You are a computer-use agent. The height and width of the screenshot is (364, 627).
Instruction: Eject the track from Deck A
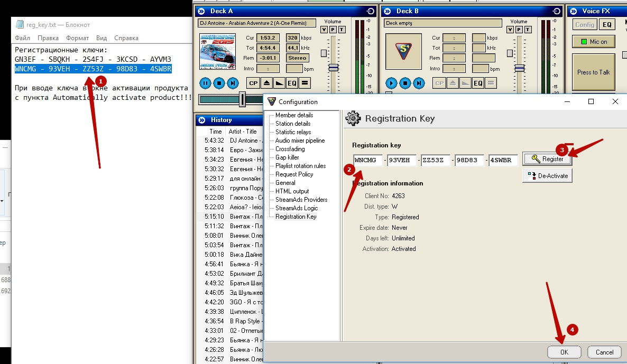pos(267,83)
